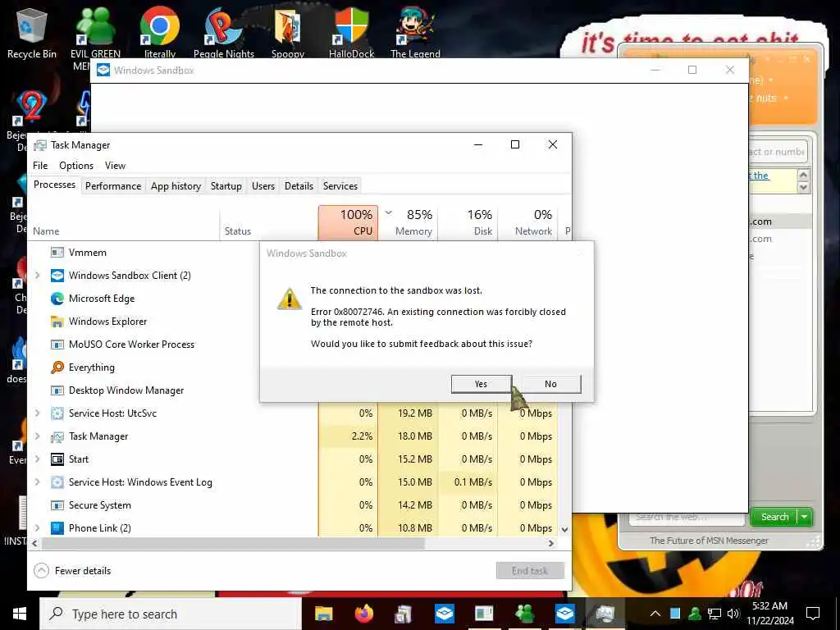
Task: Sort processes by the Memory column
Action: [x=409, y=222]
